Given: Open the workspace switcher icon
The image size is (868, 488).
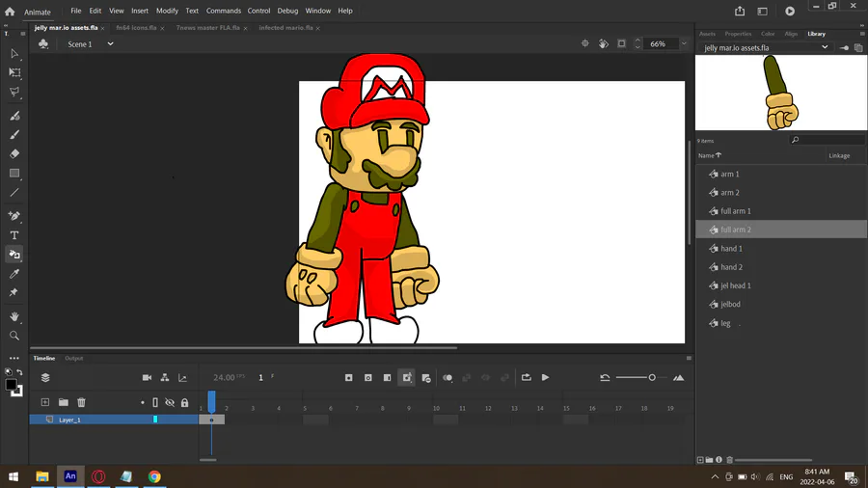Looking at the screenshot, I should click(762, 11).
